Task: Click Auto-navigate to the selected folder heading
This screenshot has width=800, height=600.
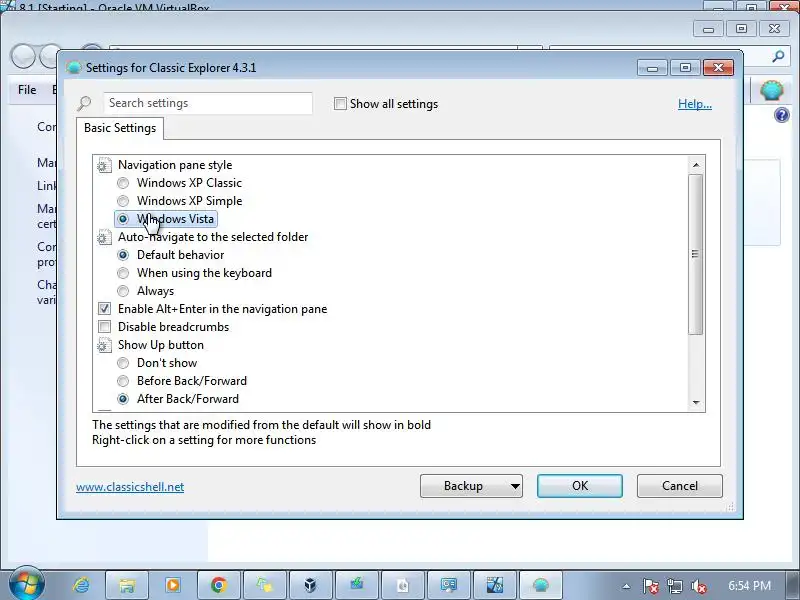Action: tap(213, 237)
